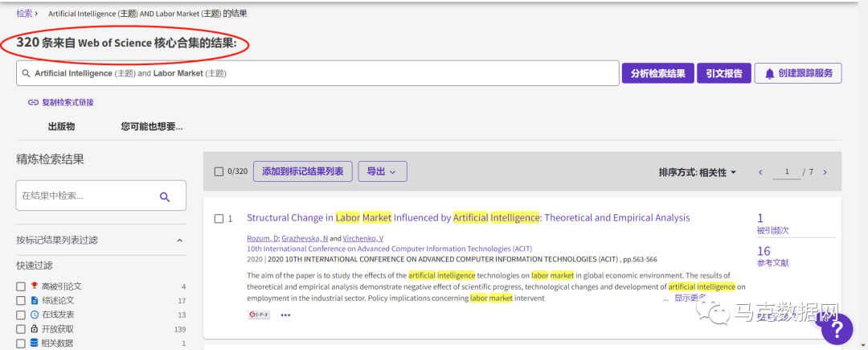Click the 引文报告 button
The image size is (868, 350).
point(724,73)
